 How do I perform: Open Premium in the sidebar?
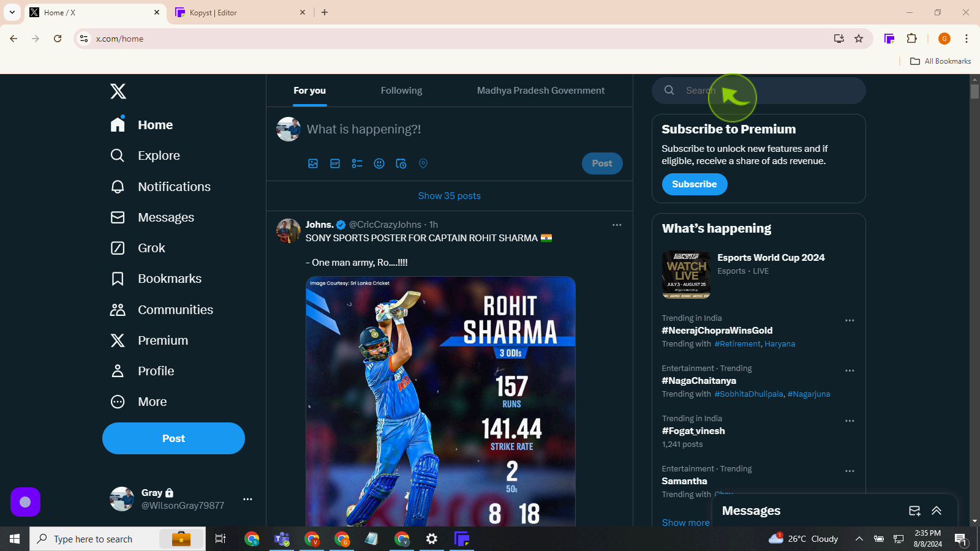click(x=149, y=340)
